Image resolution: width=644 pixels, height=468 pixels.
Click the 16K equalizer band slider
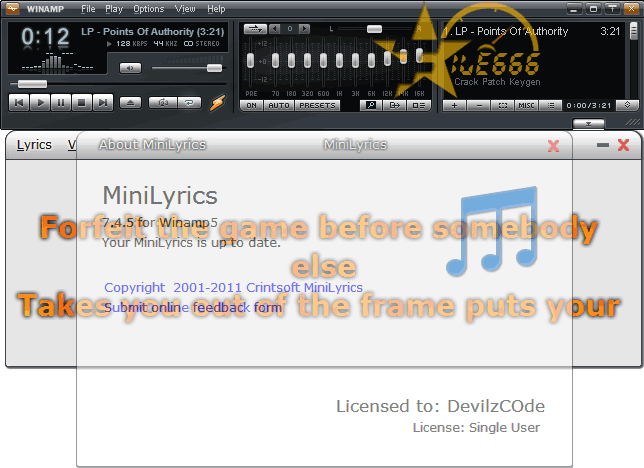419,55
